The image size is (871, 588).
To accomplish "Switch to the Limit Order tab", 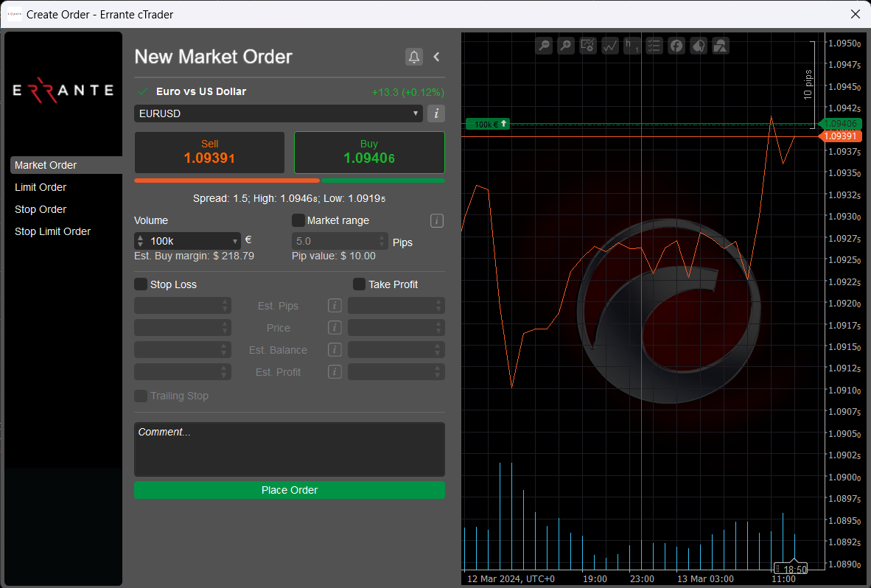I will point(41,187).
